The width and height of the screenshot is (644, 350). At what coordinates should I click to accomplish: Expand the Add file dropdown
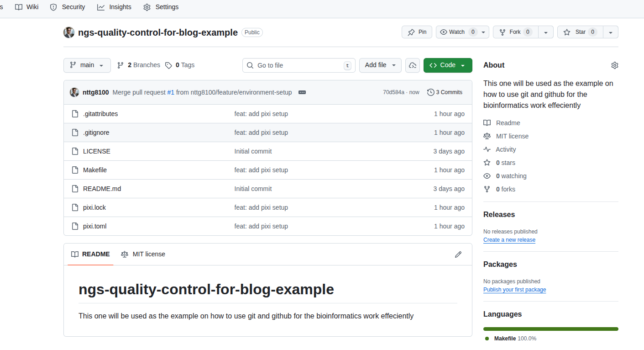(380, 65)
